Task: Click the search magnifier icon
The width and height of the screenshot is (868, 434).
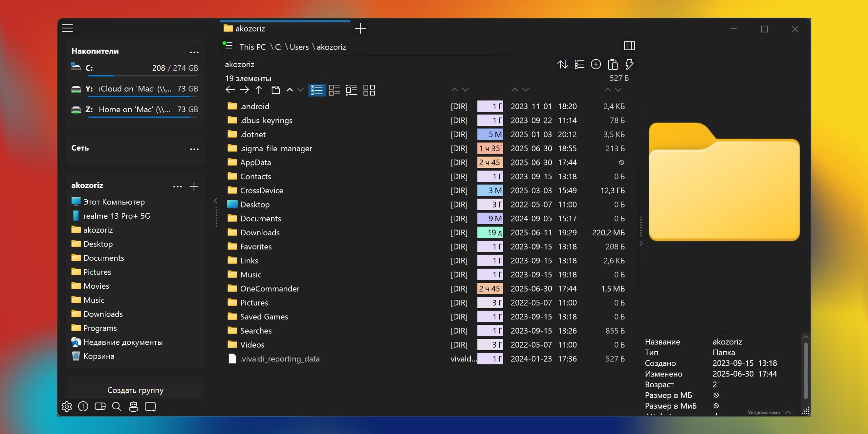Action: (117, 407)
